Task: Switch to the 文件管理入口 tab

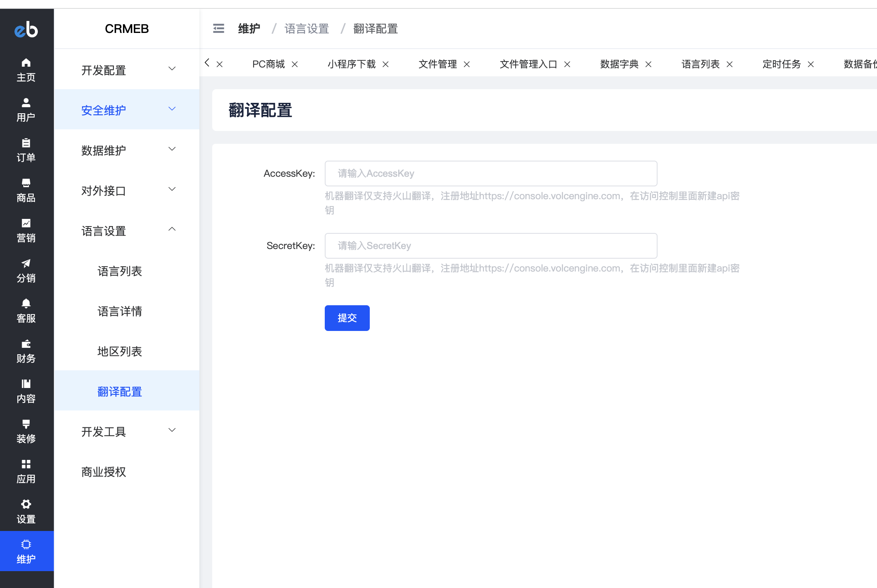Action: tap(529, 64)
